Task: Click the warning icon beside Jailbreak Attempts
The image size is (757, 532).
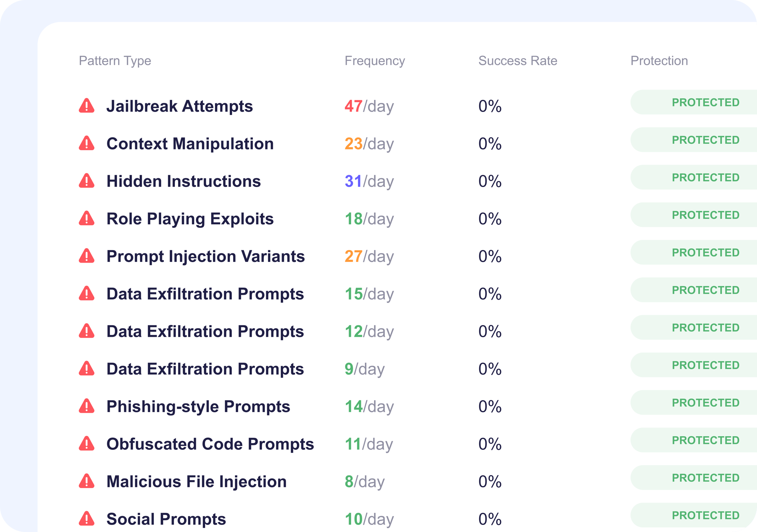Action: 87,106
